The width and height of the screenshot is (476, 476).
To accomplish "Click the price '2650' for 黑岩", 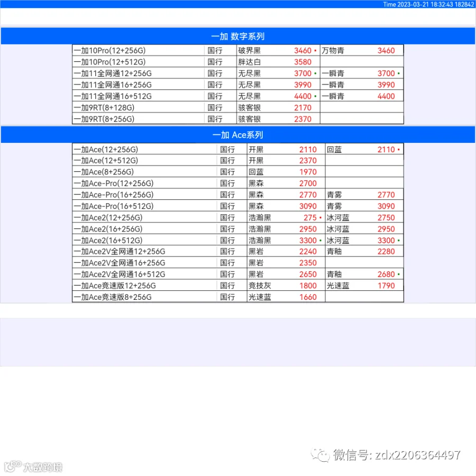I will click(x=308, y=274).
